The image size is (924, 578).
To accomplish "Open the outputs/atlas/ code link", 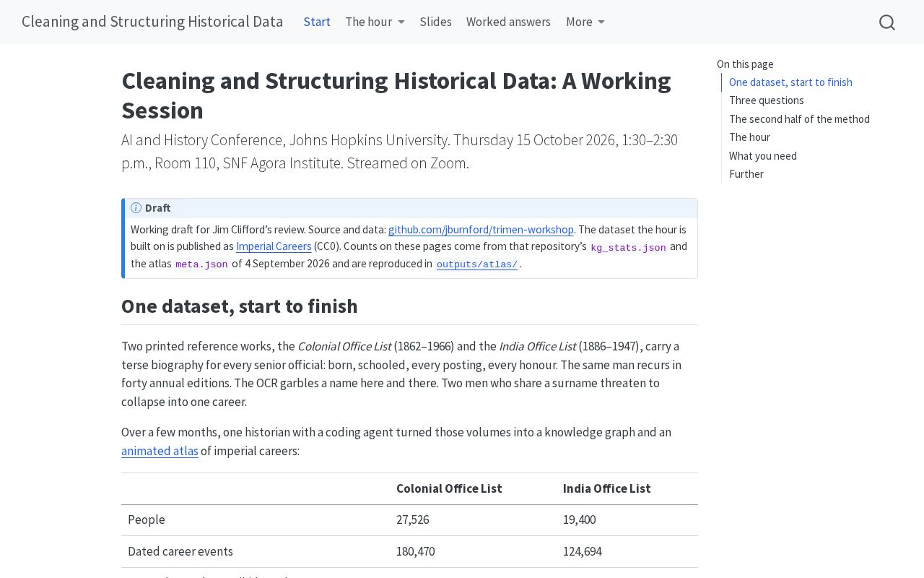I will [x=477, y=264].
